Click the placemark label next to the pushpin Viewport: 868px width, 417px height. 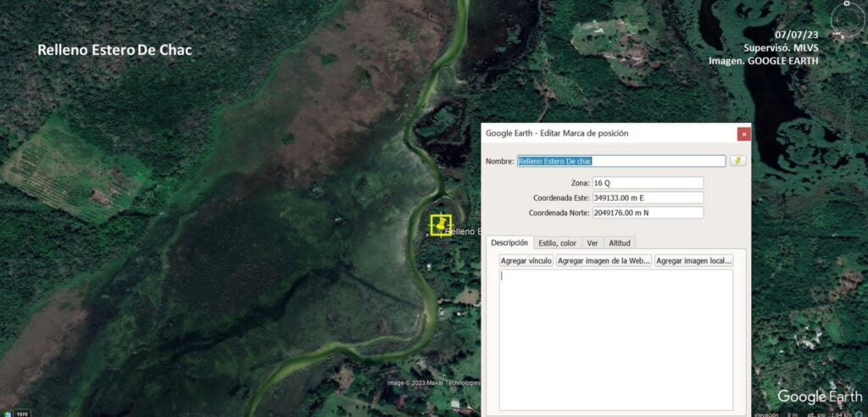[463, 231]
